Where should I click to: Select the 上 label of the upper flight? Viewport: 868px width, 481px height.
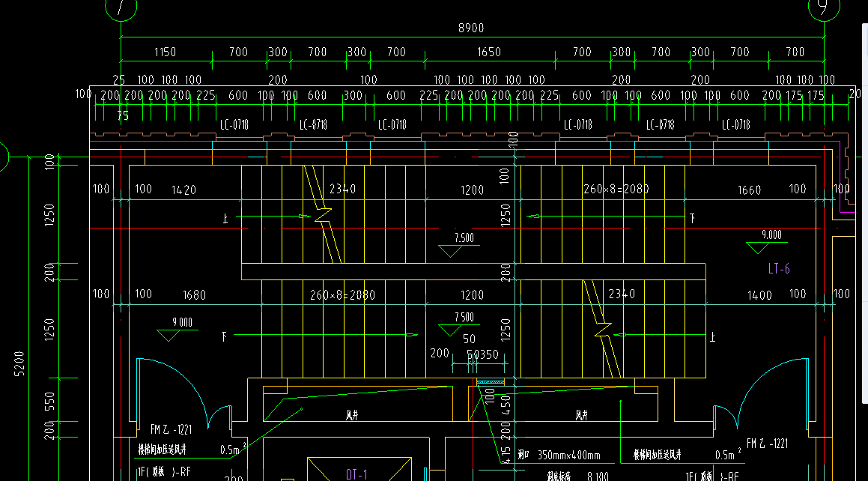coord(225,219)
